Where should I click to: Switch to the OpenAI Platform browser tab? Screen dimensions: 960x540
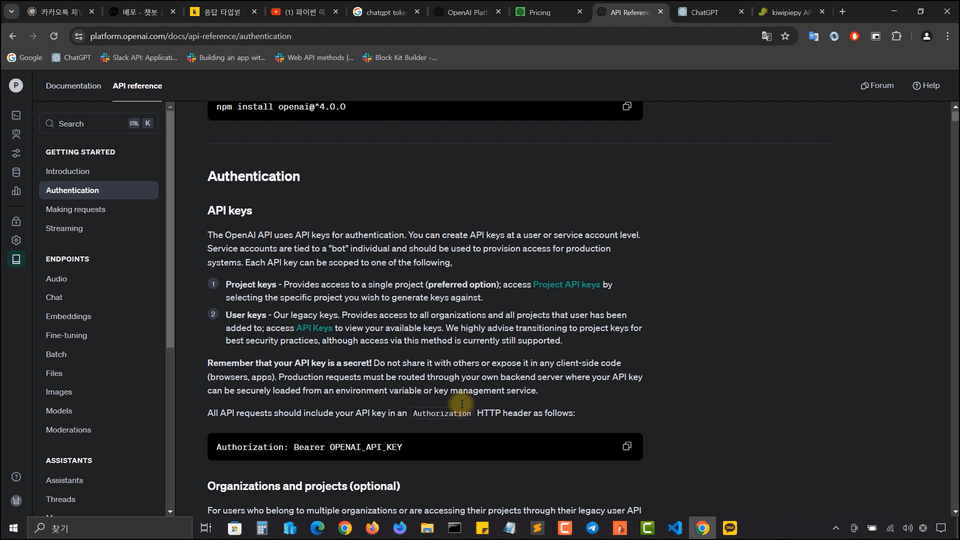pyautogui.click(x=468, y=12)
